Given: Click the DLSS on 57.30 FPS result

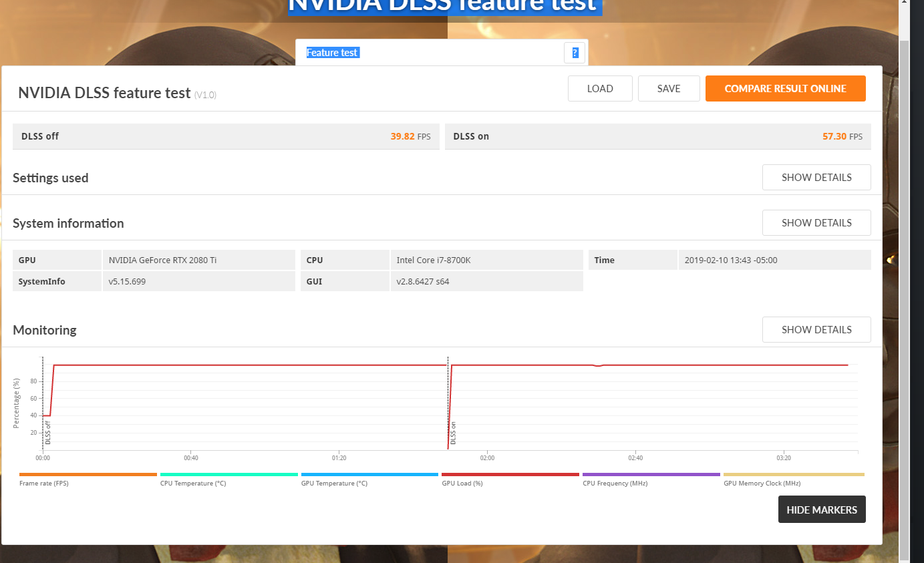Looking at the screenshot, I should (x=658, y=136).
